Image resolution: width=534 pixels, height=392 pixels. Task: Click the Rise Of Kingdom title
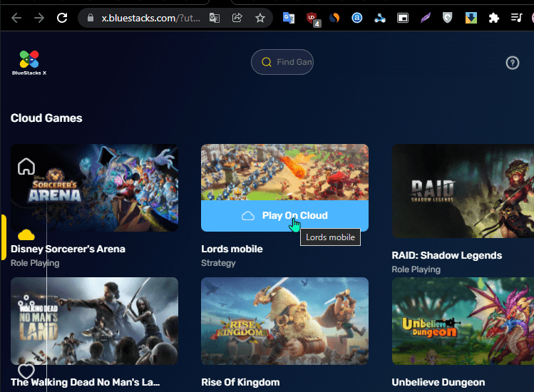tap(240, 382)
